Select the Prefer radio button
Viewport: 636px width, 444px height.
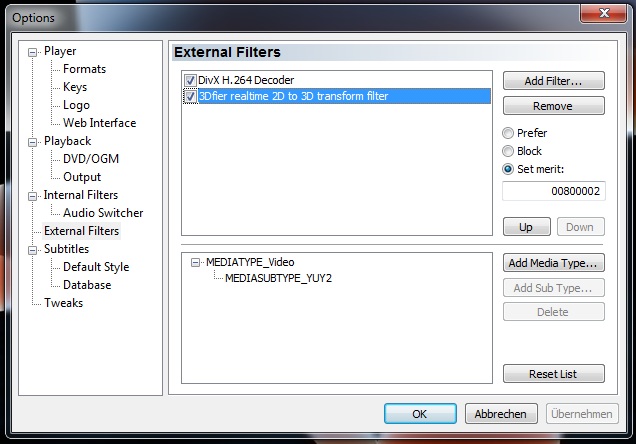click(x=508, y=133)
